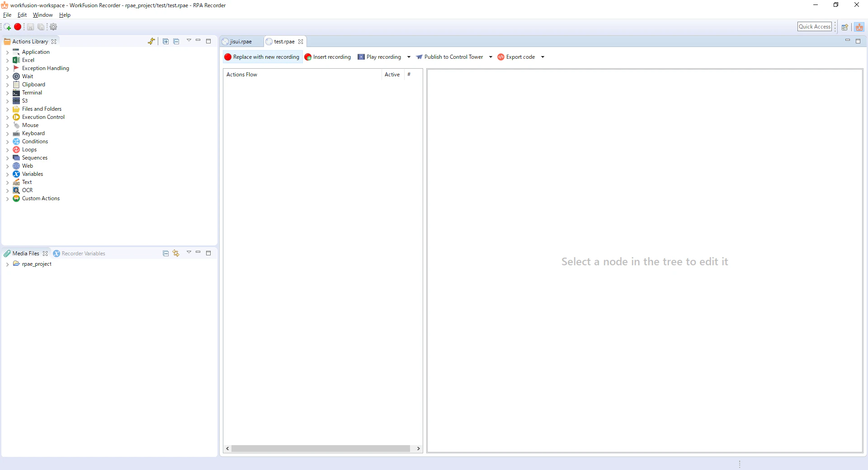
Task: Click the Play recording button
Action: click(x=379, y=57)
